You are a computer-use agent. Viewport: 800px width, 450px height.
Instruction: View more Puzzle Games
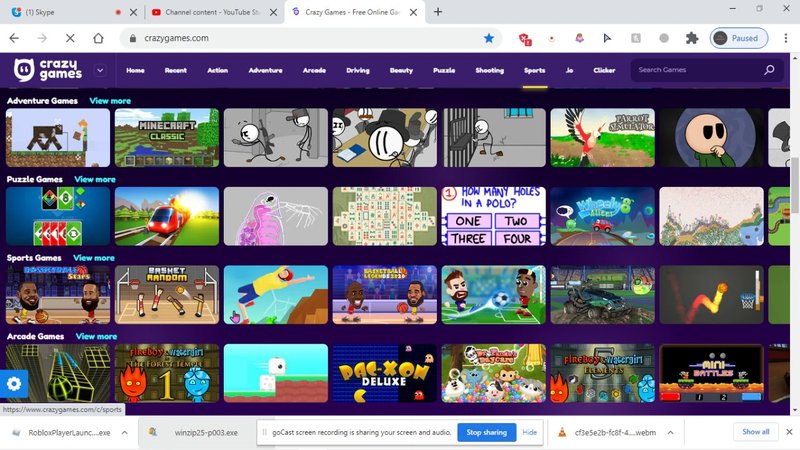click(x=95, y=180)
